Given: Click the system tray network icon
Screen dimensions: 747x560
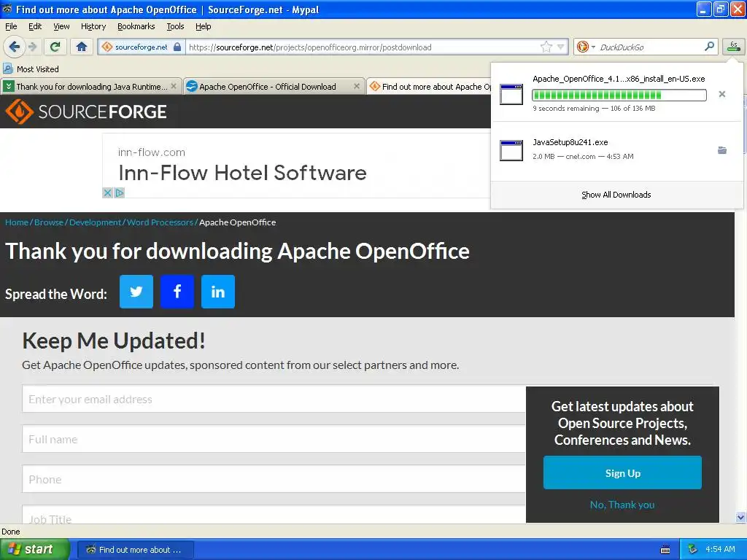Looking at the screenshot, I should 692,550.
